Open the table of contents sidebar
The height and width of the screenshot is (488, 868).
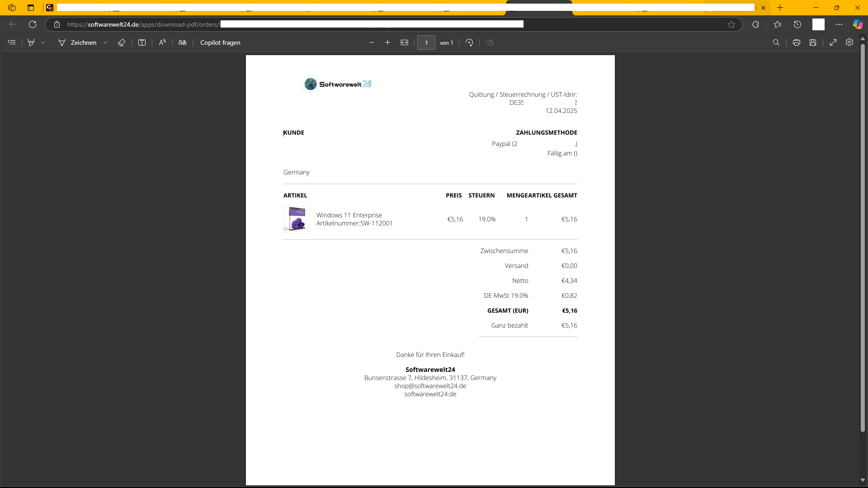point(12,42)
